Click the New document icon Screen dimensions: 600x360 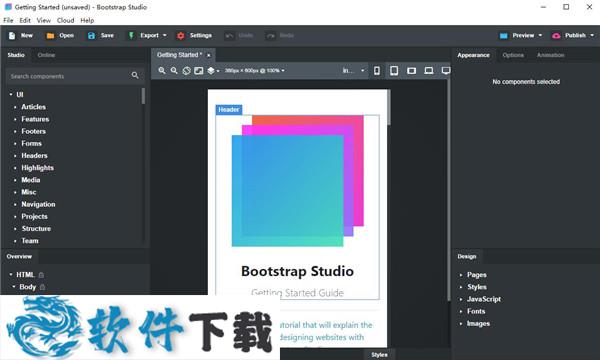coord(12,36)
